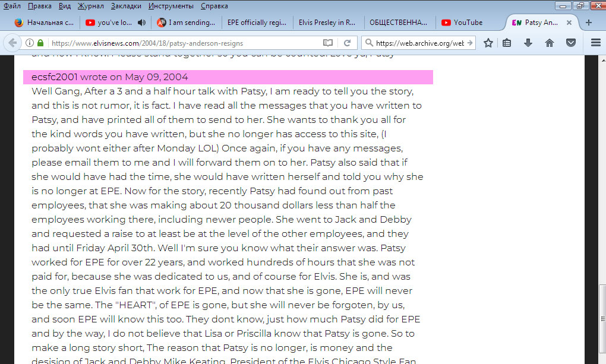This screenshot has width=606, height=364.
Task: Show bookmarks list icon
Action: pyautogui.click(x=507, y=43)
